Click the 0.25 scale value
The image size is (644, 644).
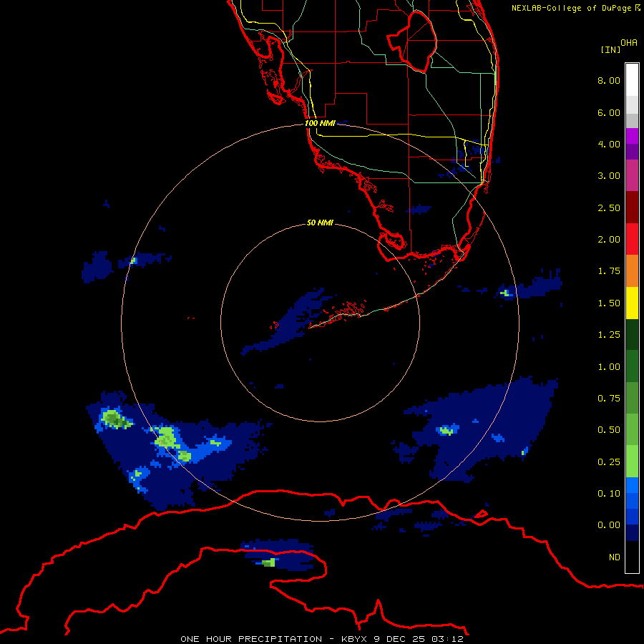pos(609,462)
